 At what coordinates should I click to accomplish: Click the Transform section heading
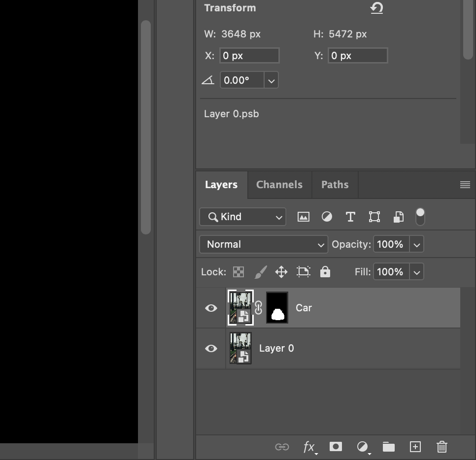tap(230, 8)
